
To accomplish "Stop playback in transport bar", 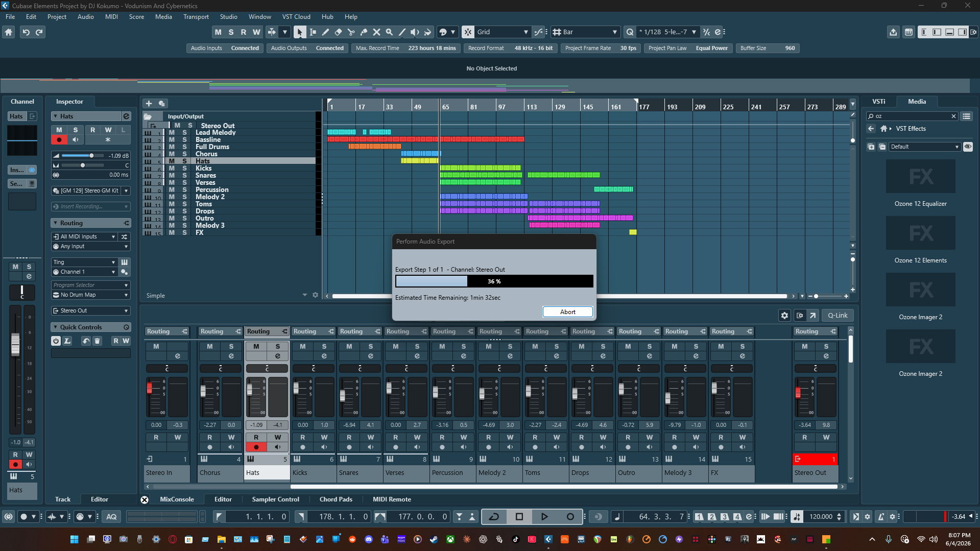I will [519, 517].
